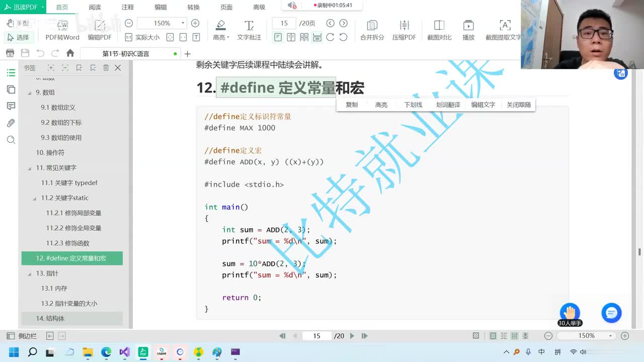Jump to last page in bottom bar
The height and width of the screenshot is (362, 644).
point(365,336)
